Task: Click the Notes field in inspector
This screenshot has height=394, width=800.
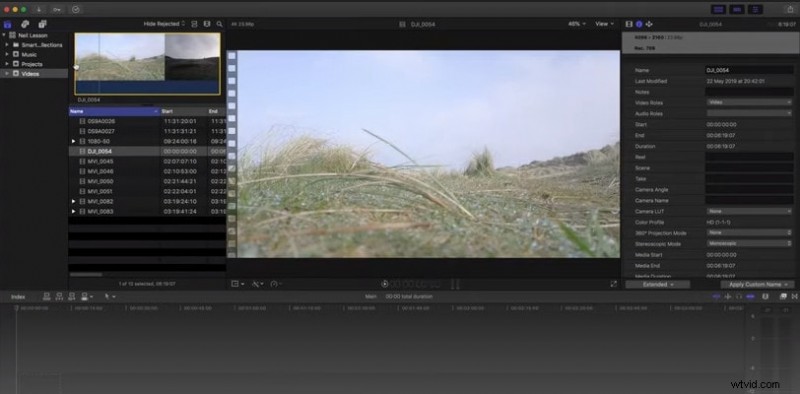Action: pyautogui.click(x=749, y=92)
